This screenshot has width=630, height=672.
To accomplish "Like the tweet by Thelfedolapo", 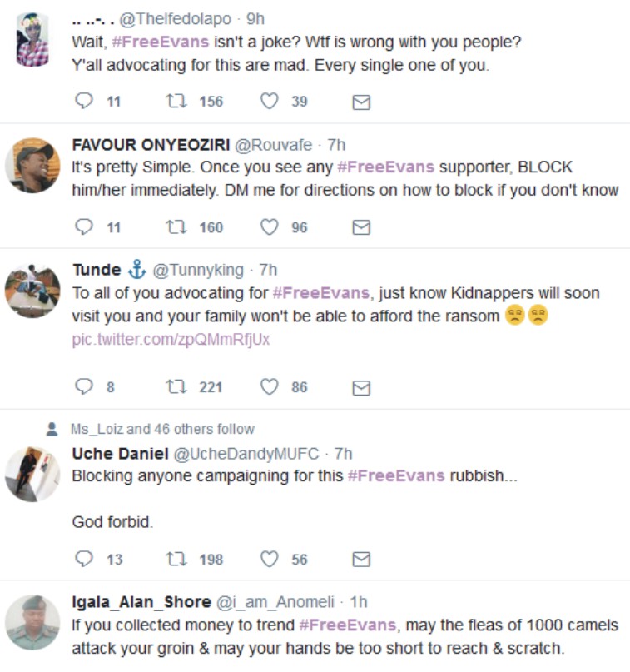I will [269, 102].
